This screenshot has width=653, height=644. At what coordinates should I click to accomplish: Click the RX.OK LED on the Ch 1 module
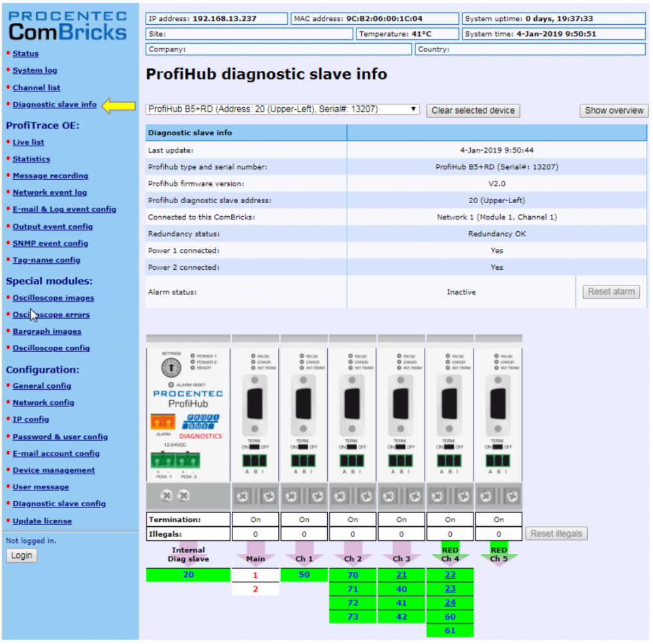point(300,356)
